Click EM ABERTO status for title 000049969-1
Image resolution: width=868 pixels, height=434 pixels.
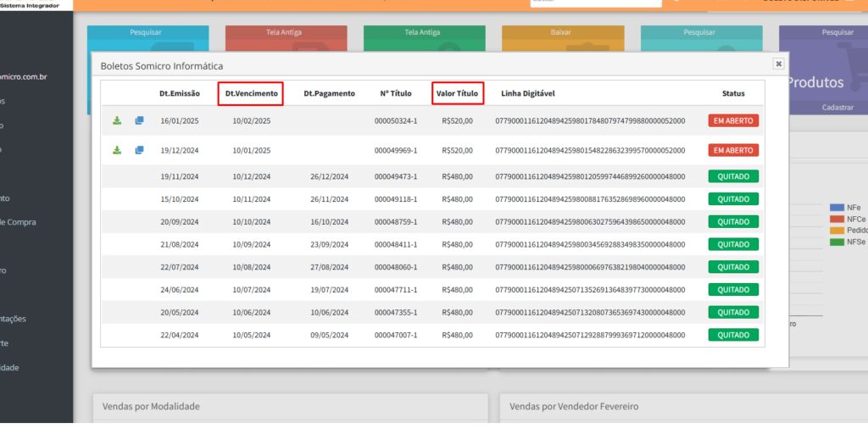pos(733,151)
